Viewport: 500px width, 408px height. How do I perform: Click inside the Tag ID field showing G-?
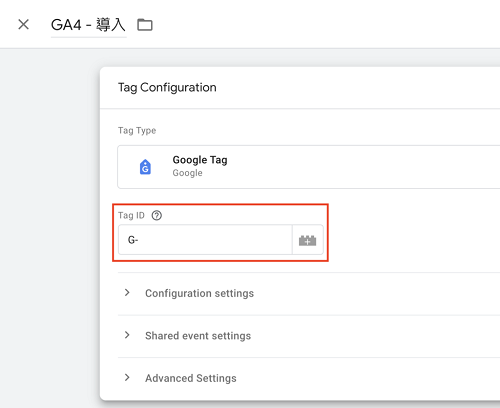point(205,240)
